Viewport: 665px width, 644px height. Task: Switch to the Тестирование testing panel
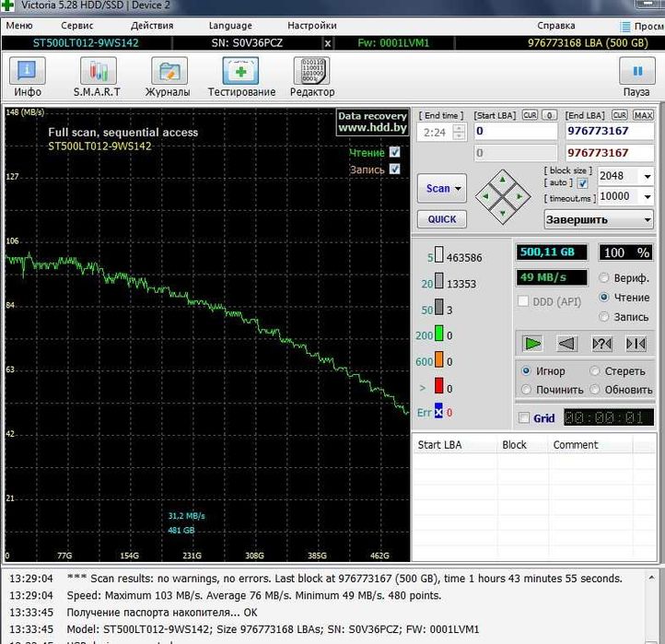[x=241, y=76]
